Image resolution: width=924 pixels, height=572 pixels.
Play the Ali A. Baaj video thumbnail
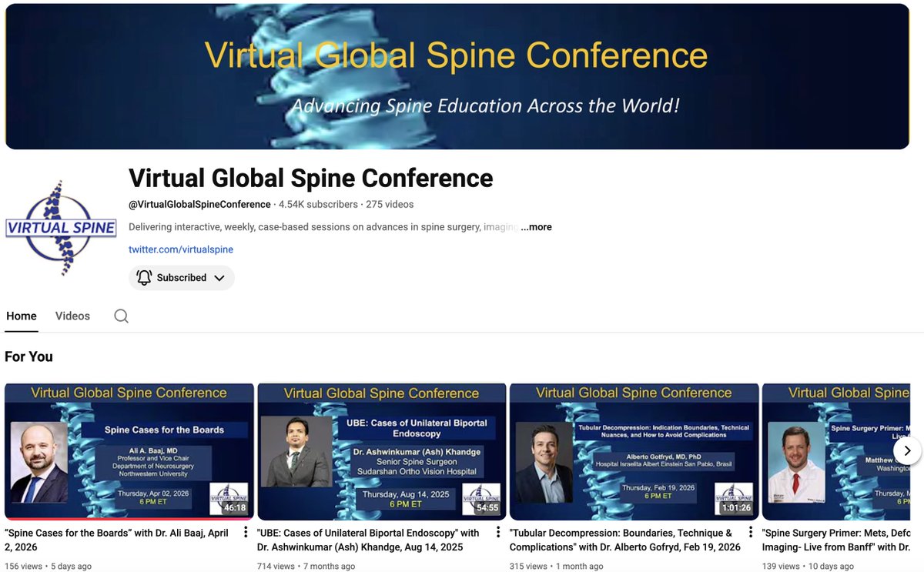pyautogui.click(x=129, y=452)
